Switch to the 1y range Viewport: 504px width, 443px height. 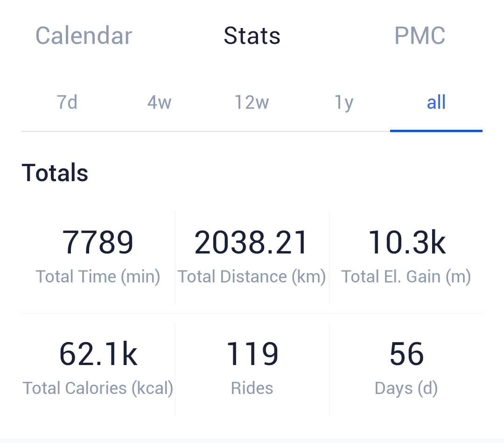point(344,103)
